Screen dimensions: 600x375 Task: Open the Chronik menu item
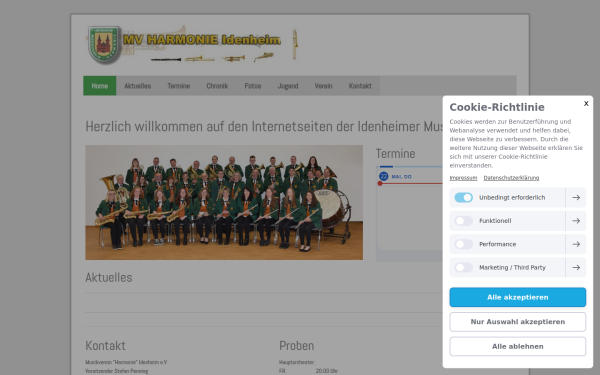coord(217,86)
